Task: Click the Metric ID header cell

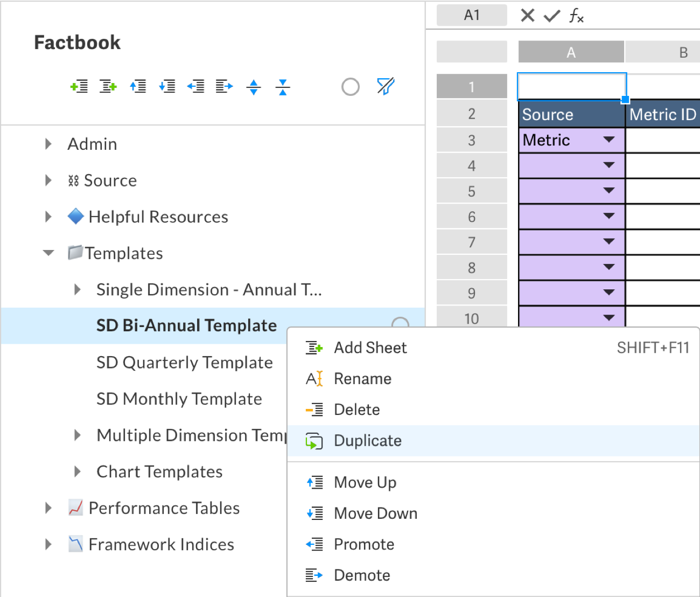Action: click(x=663, y=114)
